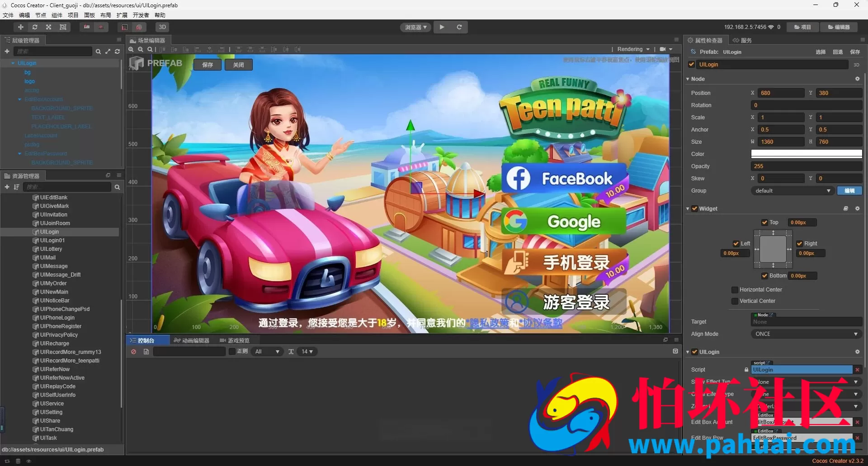Open the 项目 folder button

[802, 27]
